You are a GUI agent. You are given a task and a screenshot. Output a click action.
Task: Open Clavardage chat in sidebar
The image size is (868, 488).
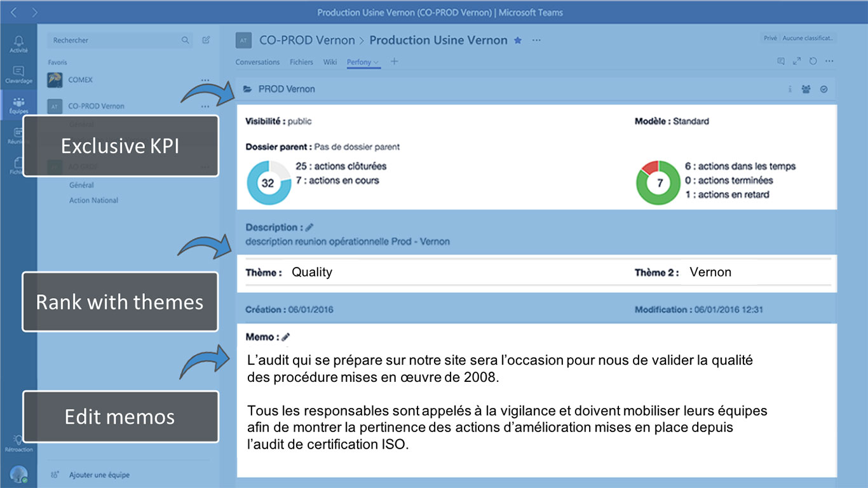pos(18,74)
